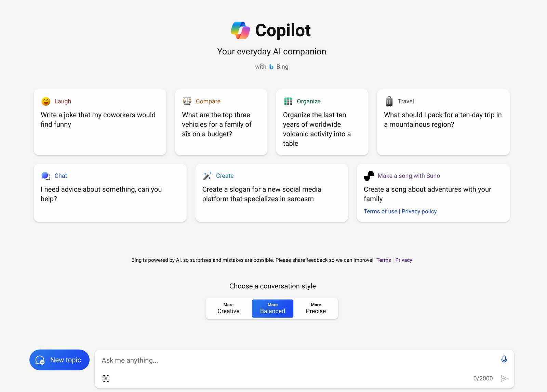Screen dimensions: 547x392
Task: Click the Copilot logo icon
Action: [240, 30]
